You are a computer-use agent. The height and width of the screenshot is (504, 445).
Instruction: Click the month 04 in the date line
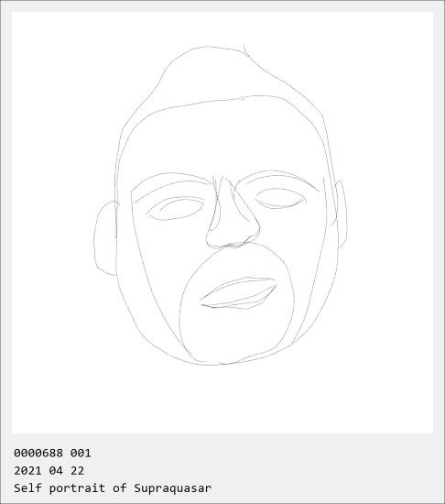(56, 471)
